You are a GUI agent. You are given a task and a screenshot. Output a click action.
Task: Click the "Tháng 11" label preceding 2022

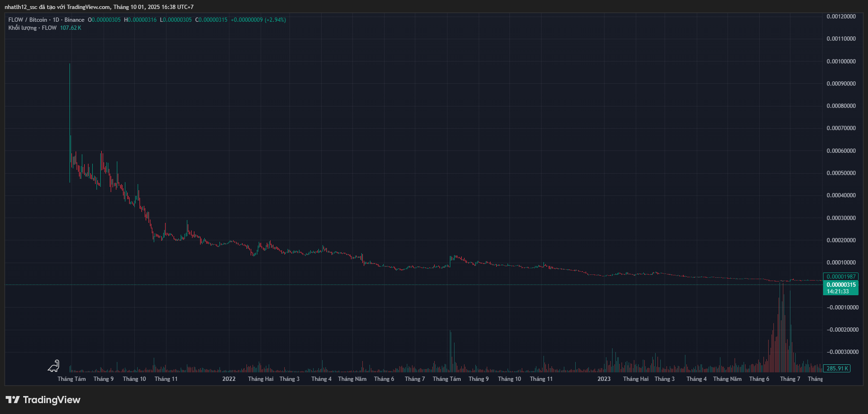click(x=166, y=379)
